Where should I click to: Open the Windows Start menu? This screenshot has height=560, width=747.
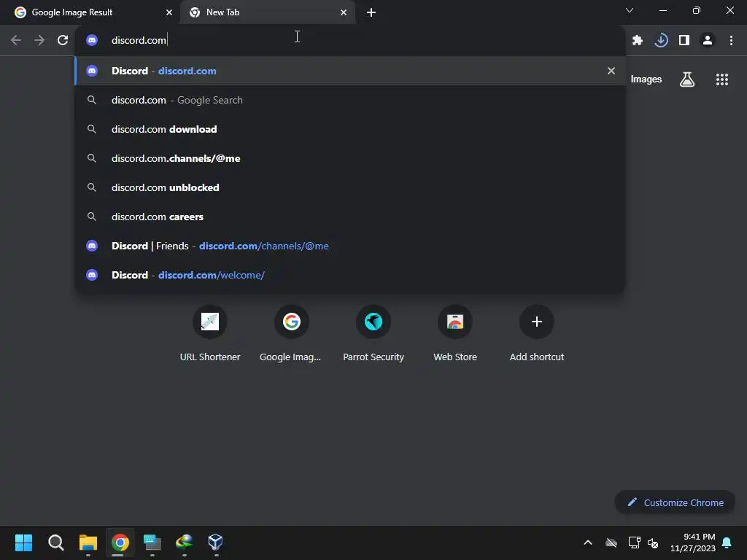coord(23,542)
